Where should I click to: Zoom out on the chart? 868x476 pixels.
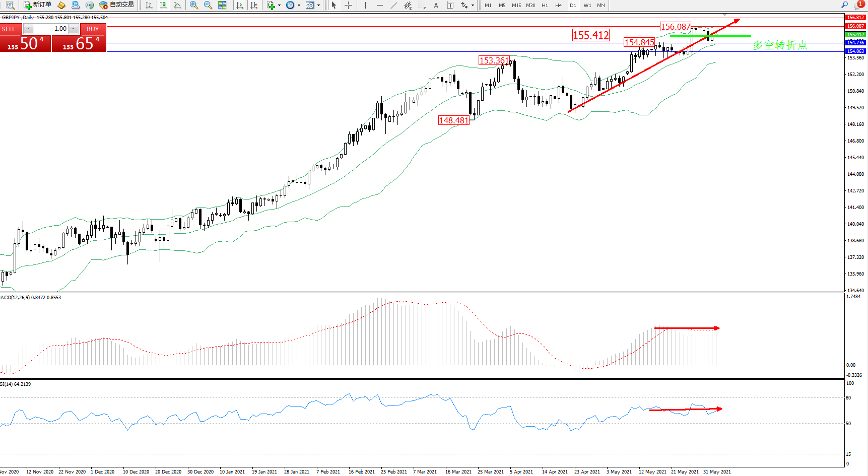(x=208, y=5)
